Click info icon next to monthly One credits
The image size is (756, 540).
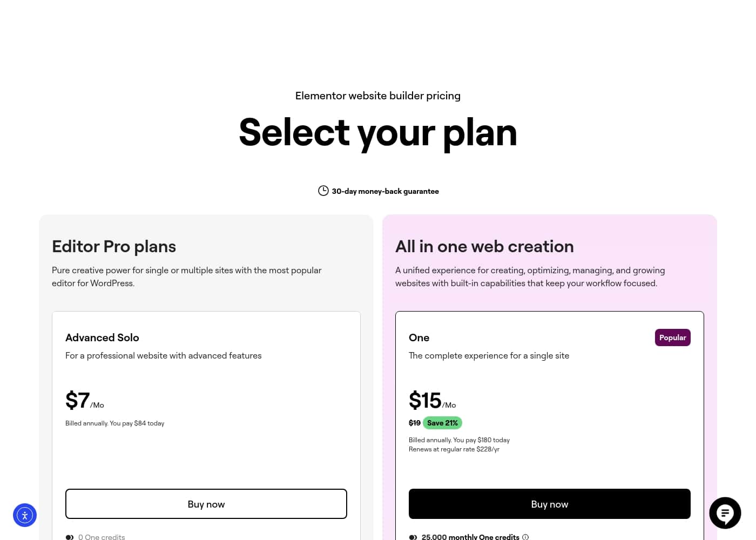click(x=525, y=537)
